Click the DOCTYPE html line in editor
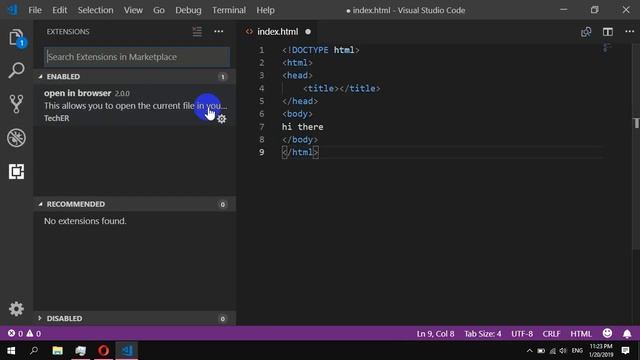Image resolution: width=640 pixels, height=360 pixels. (x=321, y=50)
